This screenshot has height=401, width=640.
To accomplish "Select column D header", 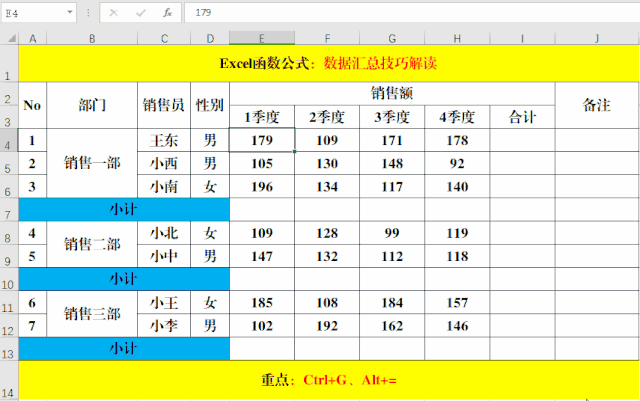I will [210, 38].
